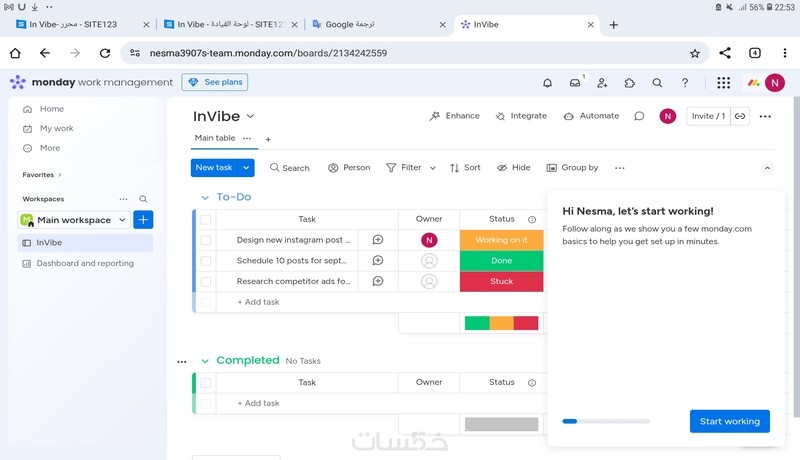Open the Filter dropdown arrow
The image size is (800, 460).
pyautogui.click(x=433, y=168)
